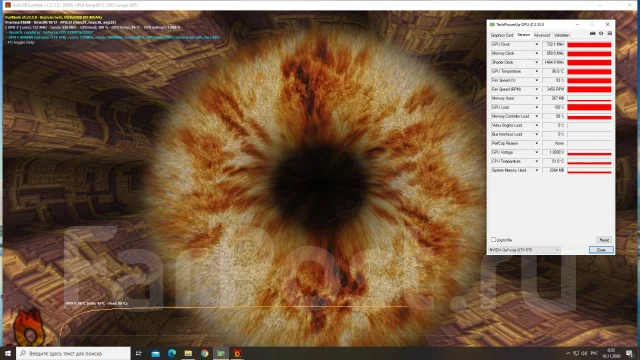Click the Close button in GPU-Z
The width and height of the screenshot is (640, 360).
(601, 250)
